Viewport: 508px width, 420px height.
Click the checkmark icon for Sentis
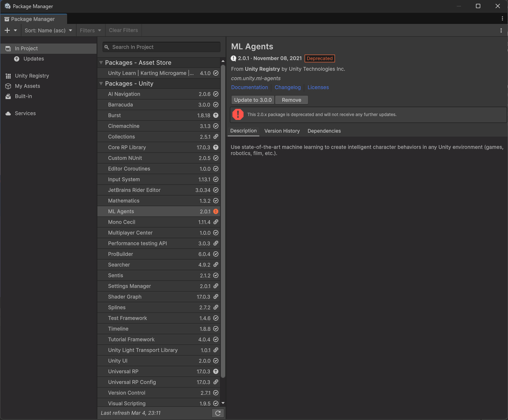point(216,276)
